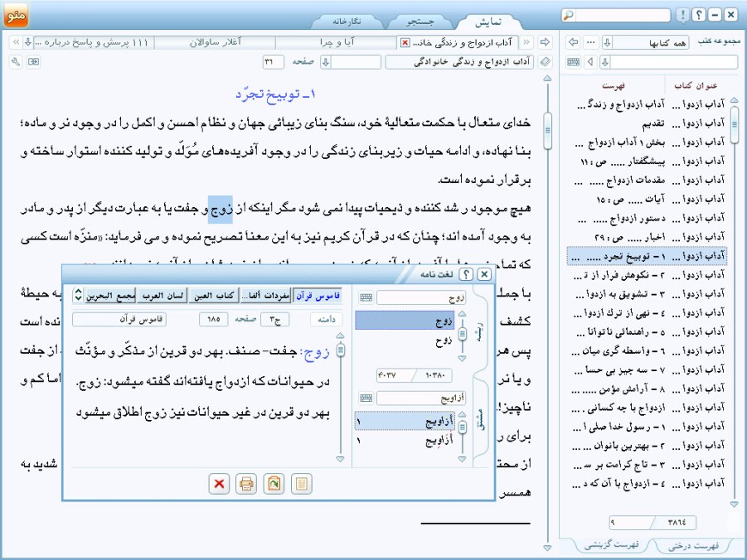Select the مفردات ألفا dictionary tab
Image resolution: width=747 pixels, height=560 pixels.
(x=266, y=296)
